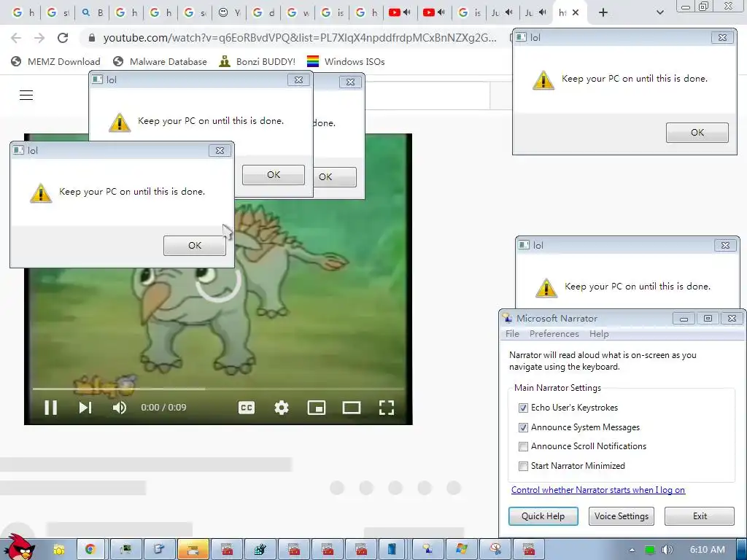Image resolution: width=747 pixels, height=560 pixels.
Task: Open Chrome from the taskbar
Action: [90, 550]
